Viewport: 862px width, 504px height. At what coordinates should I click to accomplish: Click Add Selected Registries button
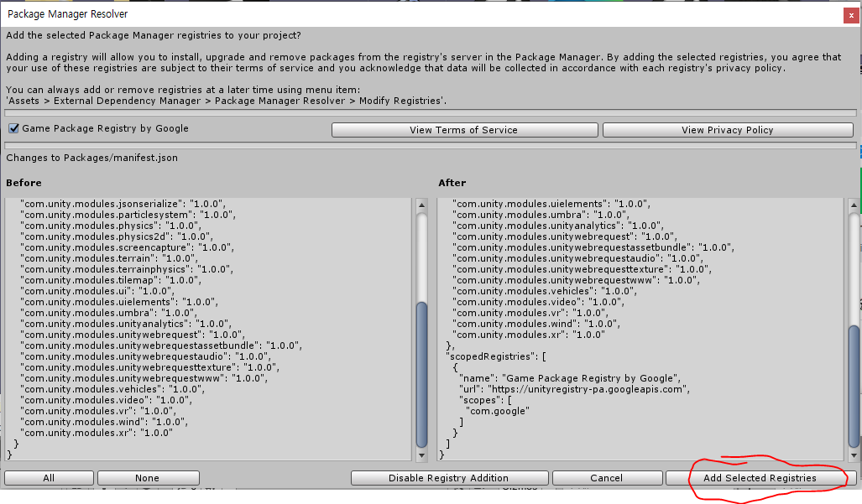tap(760, 478)
